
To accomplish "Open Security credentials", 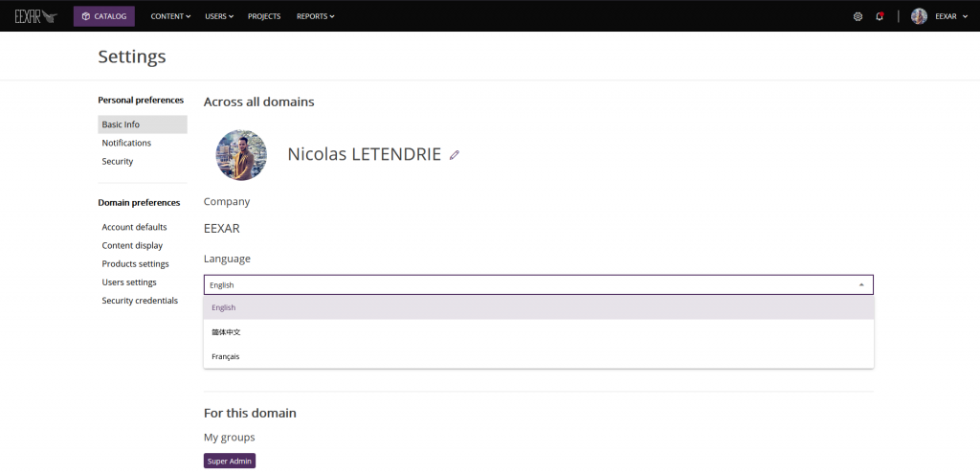I will click(140, 300).
